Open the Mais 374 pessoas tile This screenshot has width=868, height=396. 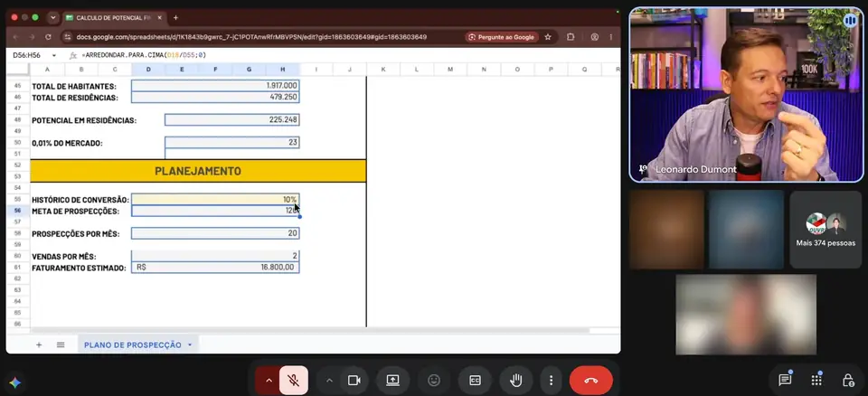[x=826, y=230]
